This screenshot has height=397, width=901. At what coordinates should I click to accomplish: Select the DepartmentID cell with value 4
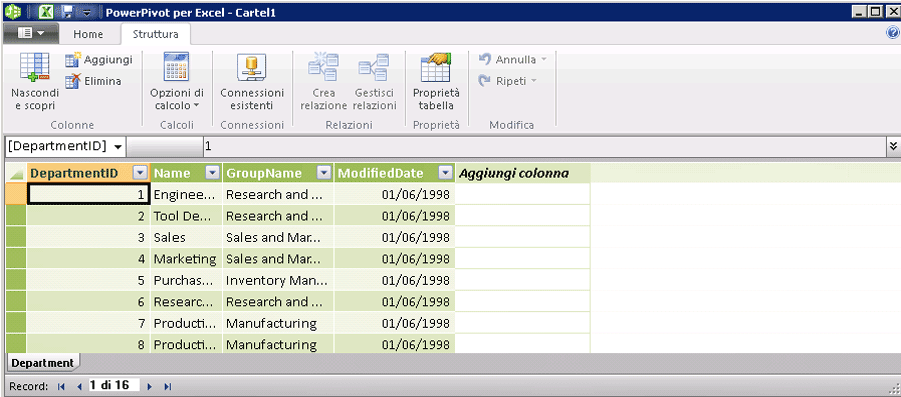(89, 259)
